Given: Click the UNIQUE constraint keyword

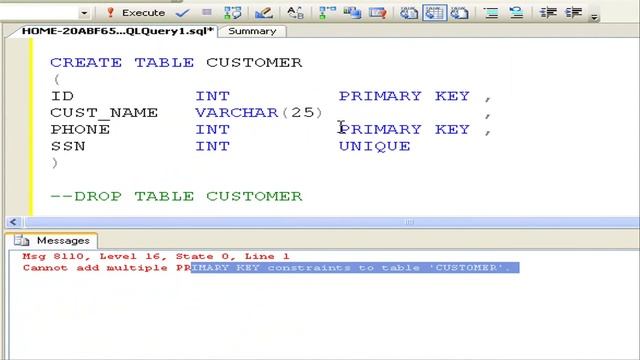Looking at the screenshot, I should [375, 146].
